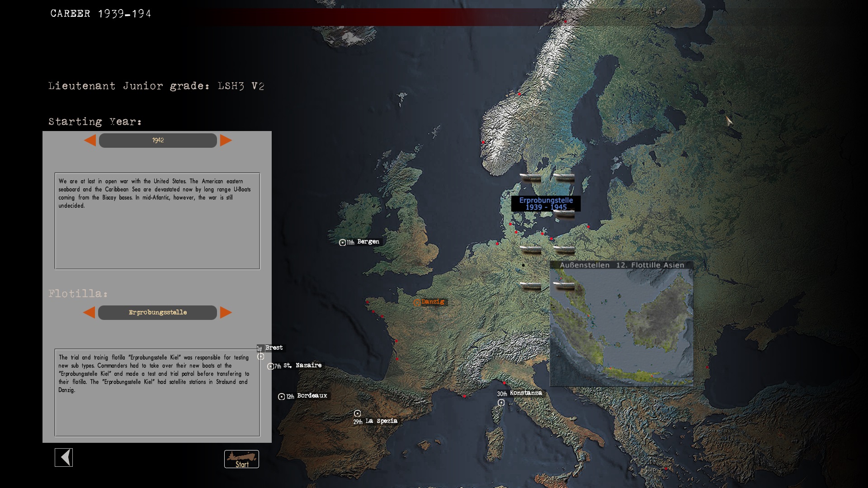Viewport: 868px width, 488px height.
Task: Open the Außenstellen 12. Flottille Asien inset map
Action: coord(622,324)
